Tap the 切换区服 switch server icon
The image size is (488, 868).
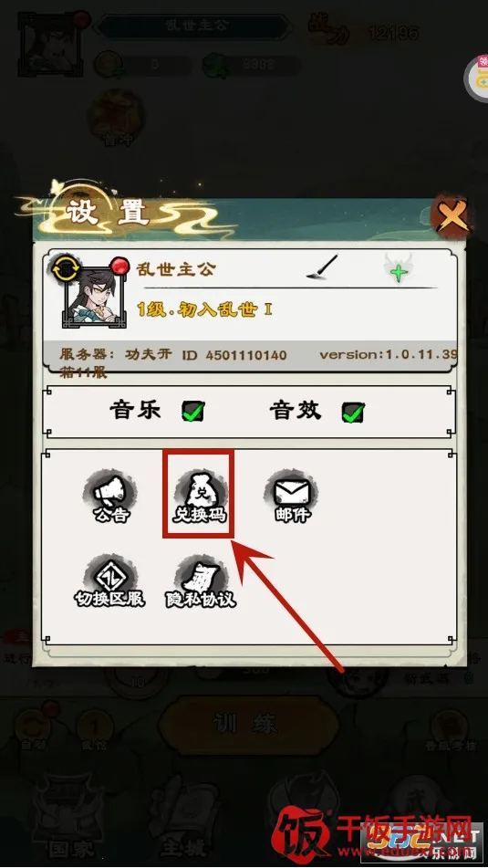coord(110,581)
